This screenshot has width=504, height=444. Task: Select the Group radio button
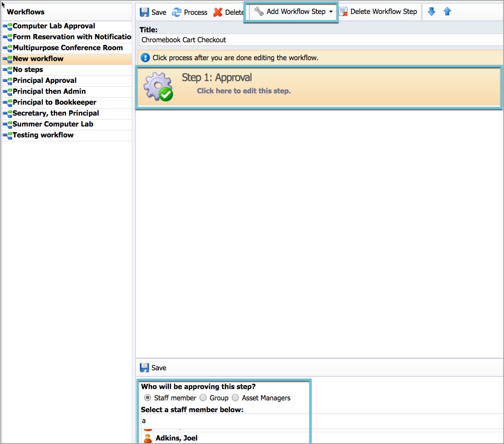click(203, 398)
